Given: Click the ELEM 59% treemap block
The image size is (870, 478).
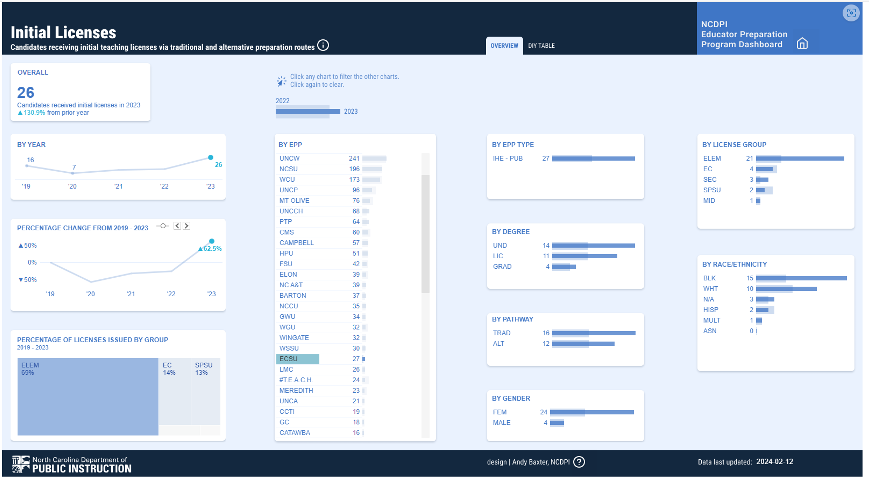Looking at the screenshot, I should 87,397.
